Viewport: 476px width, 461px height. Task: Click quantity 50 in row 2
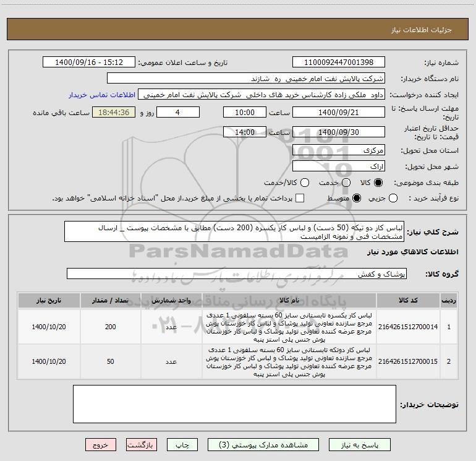pos(111,361)
